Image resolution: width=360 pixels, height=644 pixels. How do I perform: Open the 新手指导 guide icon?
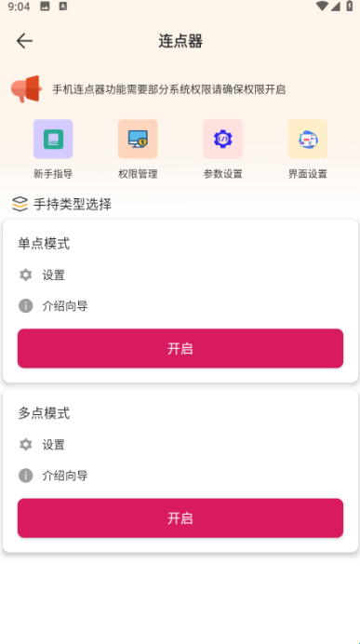(x=53, y=140)
